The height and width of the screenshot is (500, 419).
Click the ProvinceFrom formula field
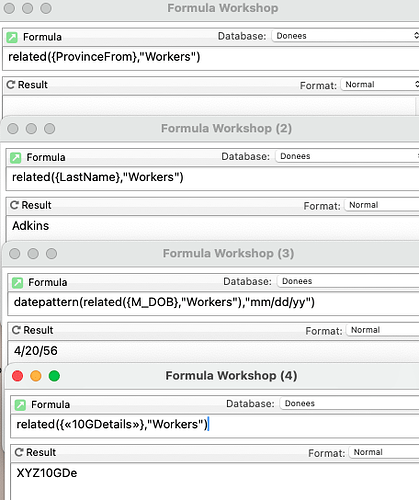pos(211,58)
